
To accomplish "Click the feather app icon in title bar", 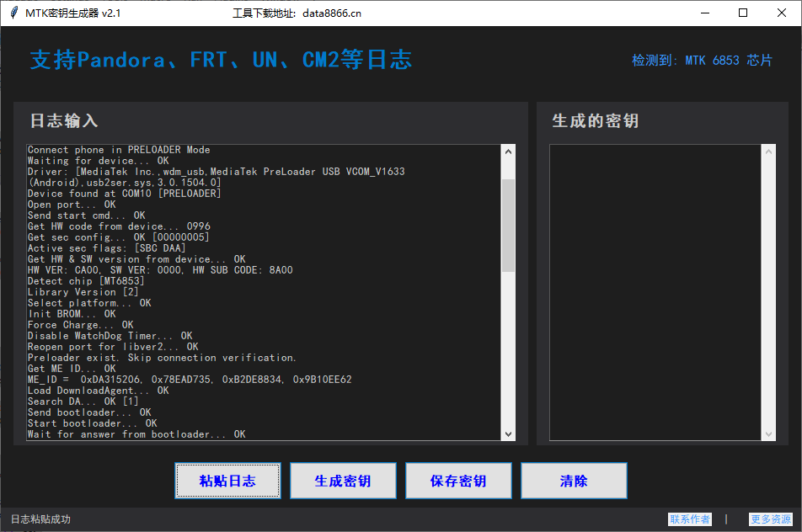I will point(13,13).
